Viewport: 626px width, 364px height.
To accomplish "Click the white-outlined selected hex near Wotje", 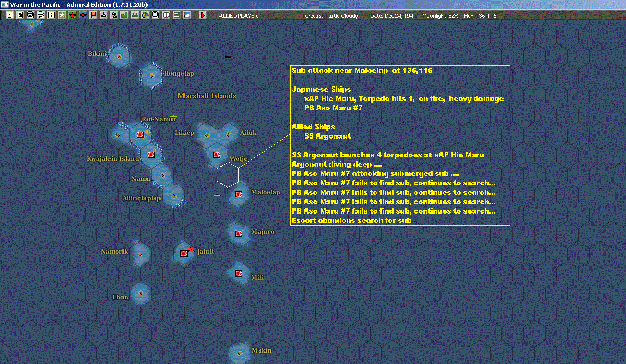I will (x=228, y=174).
